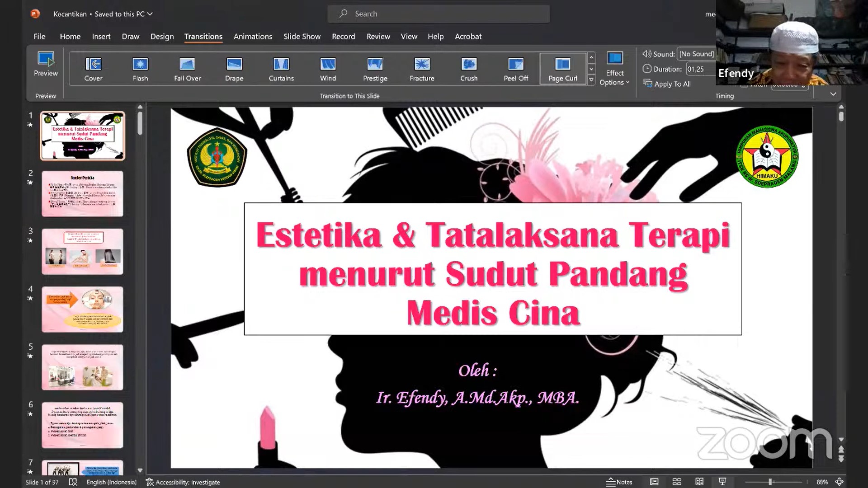Click English (Indonesia) language indicator
This screenshot has height=488, width=868.
[x=111, y=482]
